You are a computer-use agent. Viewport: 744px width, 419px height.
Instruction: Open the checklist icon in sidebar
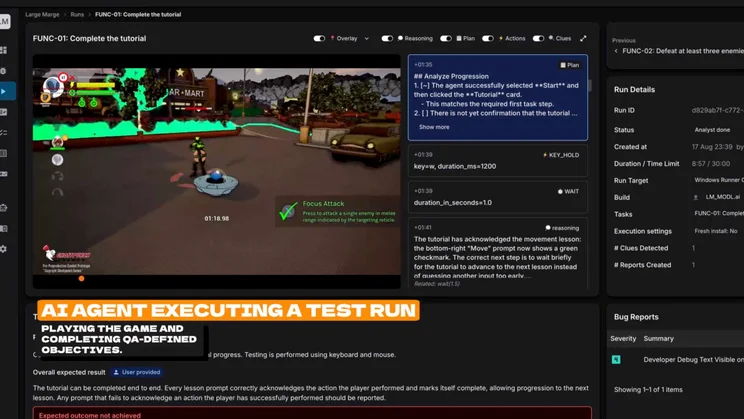[4, 132]
